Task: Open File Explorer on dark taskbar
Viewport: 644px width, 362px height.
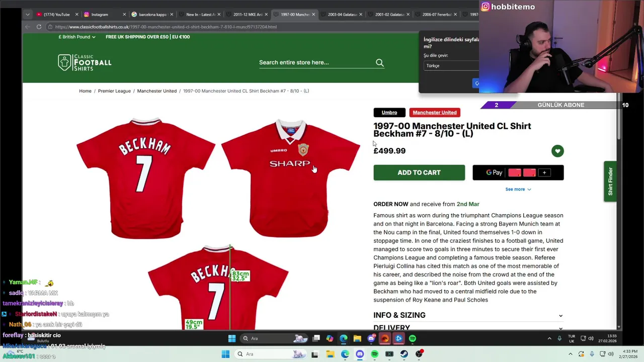Action: (x=357, y=338)
